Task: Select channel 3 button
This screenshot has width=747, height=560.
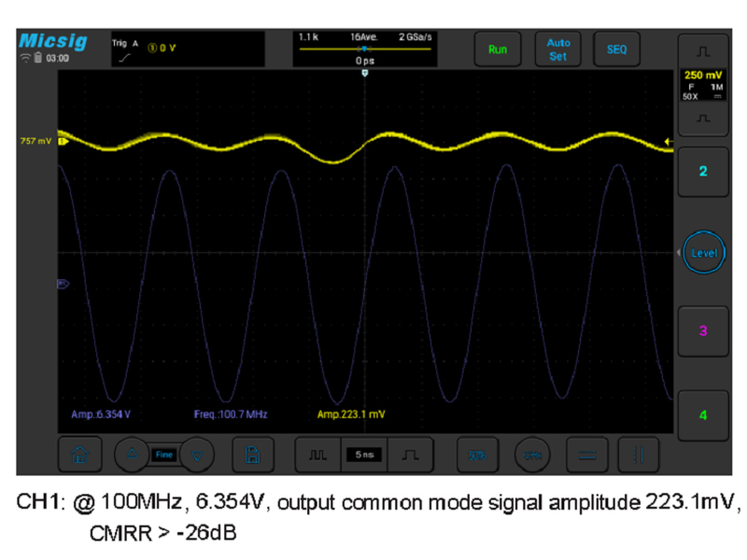Action: (x=702, y=331)
